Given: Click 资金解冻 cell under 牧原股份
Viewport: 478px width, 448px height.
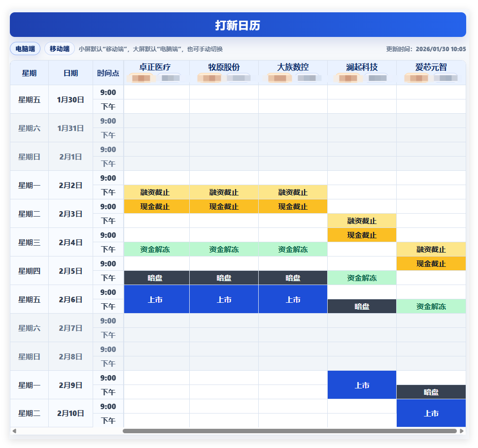Looking at the screenshot, I should (x=224, y=250).
